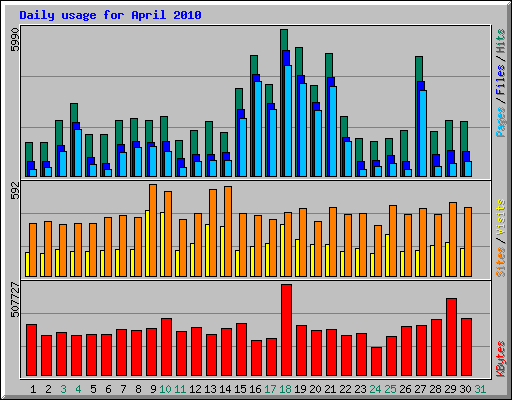Screen dimensions: 512x400
Task: Click green day label 24
Action: [375, 389]
